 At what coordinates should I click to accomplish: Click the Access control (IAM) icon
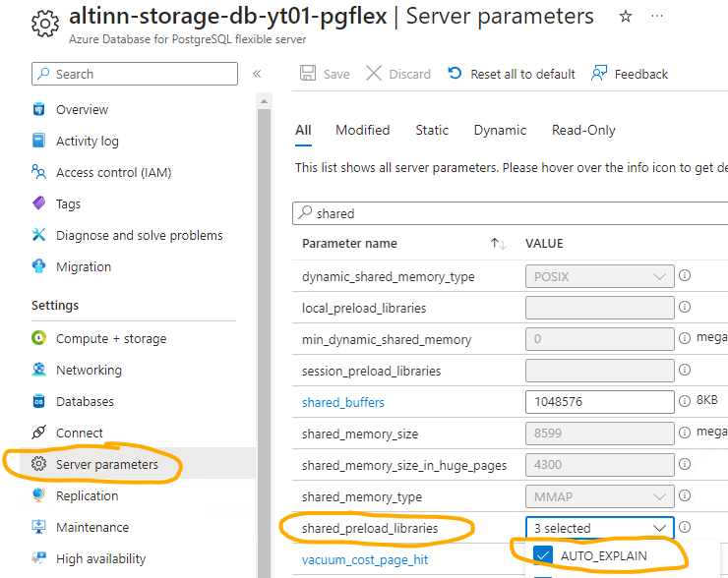pos(39,173)
